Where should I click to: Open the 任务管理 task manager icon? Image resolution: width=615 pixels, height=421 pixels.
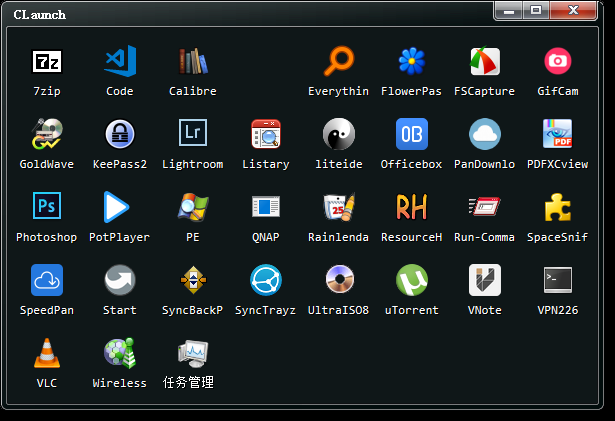(x=193, y=353)
